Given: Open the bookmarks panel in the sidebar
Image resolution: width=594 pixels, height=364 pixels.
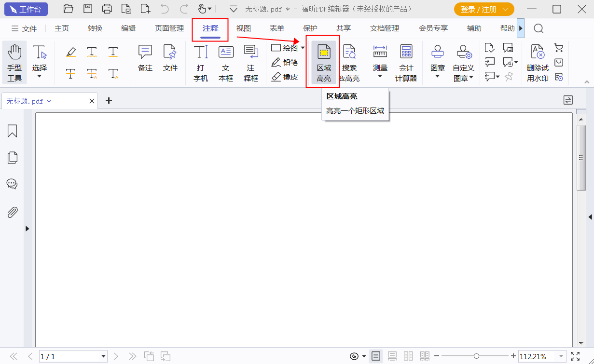Looking at the screenshot, I should [x=12, y=131].
